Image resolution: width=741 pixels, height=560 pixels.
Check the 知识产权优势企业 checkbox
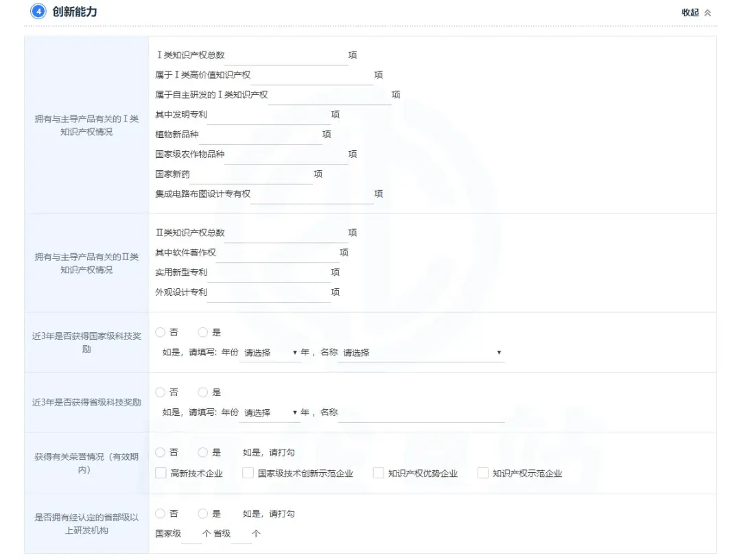pos(378,473)
